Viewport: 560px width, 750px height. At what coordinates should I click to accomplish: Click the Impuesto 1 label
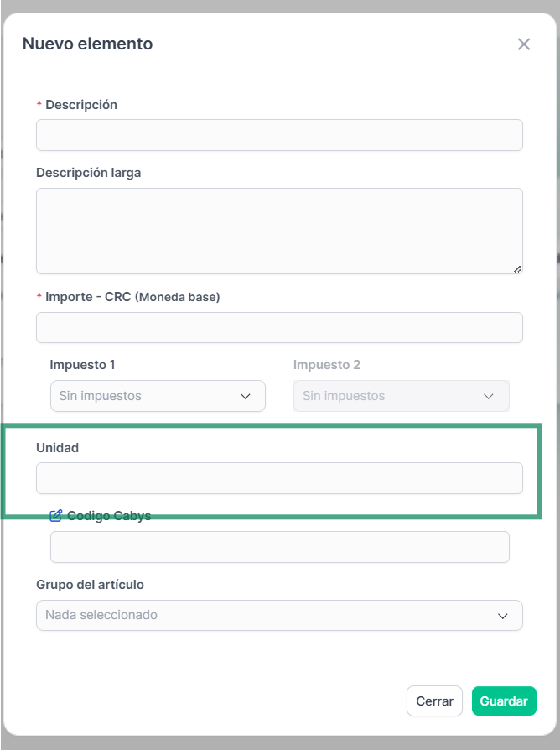82,365
